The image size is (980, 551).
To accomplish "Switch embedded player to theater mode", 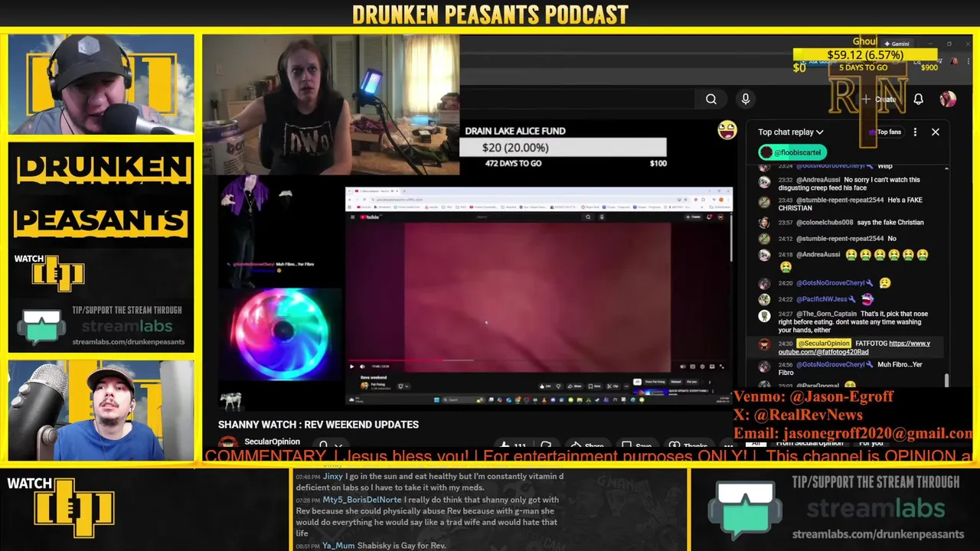I will pyautogui.click(x=712, y=367).
